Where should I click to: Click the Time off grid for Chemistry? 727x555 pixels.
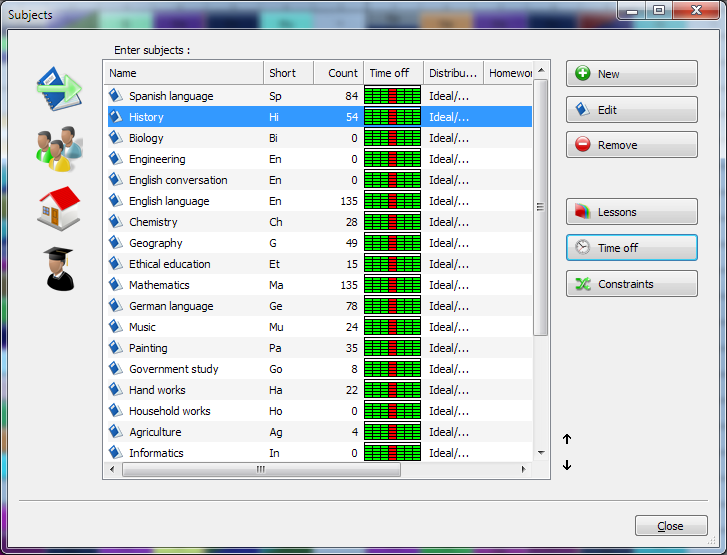[x=393, y=222]
